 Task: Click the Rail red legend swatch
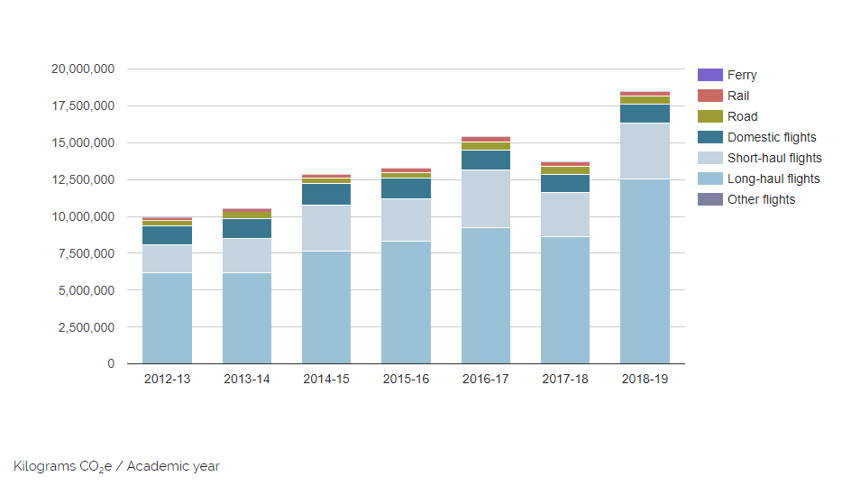click(x=709, y=96)
